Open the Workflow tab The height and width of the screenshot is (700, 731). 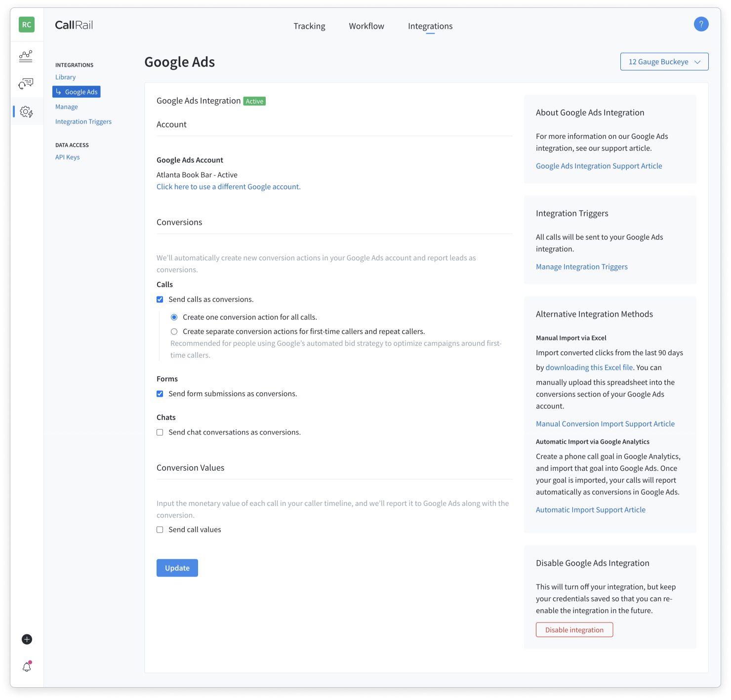(366, 26)
